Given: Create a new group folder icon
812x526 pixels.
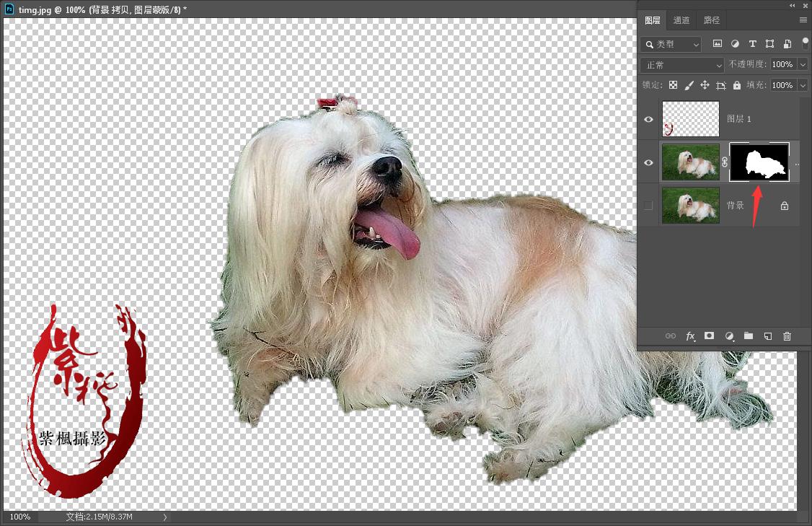Looking at the screenshot, I should click(749, 336).
